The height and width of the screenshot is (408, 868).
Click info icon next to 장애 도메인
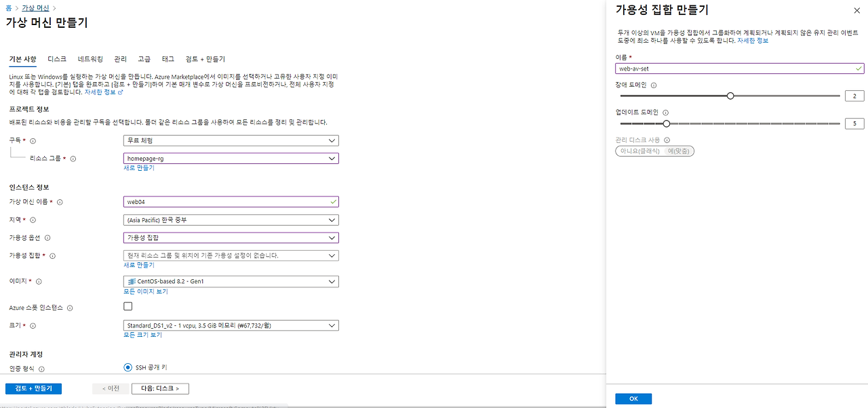(654, 85)
